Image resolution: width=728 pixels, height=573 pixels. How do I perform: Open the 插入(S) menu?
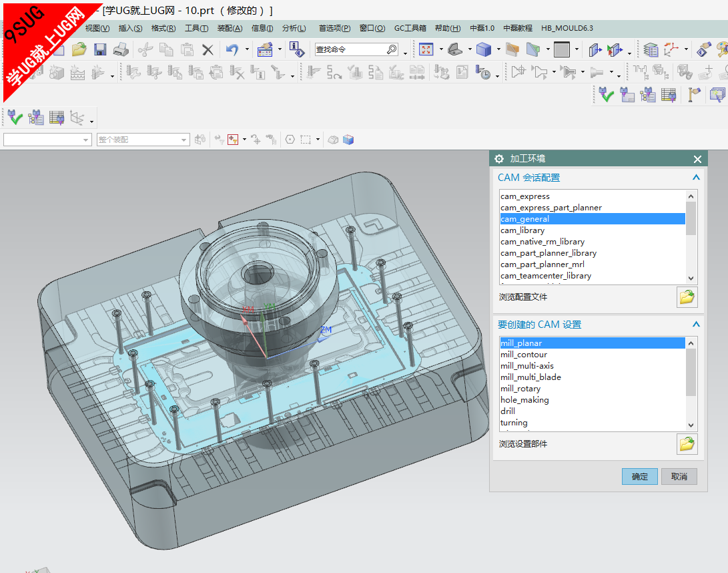click(131, 28)
